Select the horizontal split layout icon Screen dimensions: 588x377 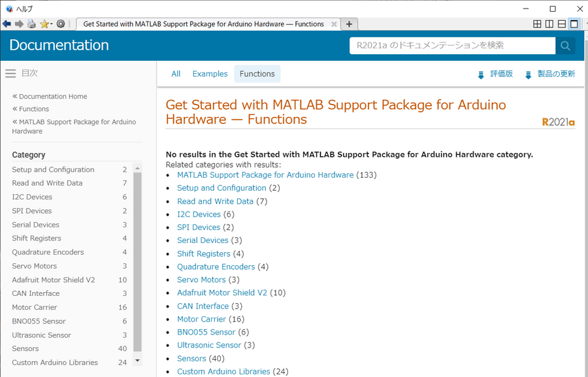[561, 23]
